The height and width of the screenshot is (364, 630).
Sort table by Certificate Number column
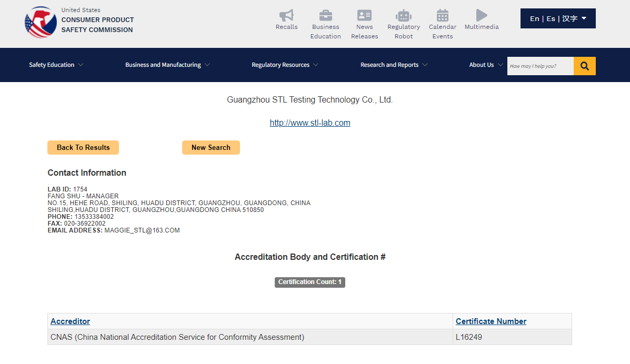click(491, 321)
